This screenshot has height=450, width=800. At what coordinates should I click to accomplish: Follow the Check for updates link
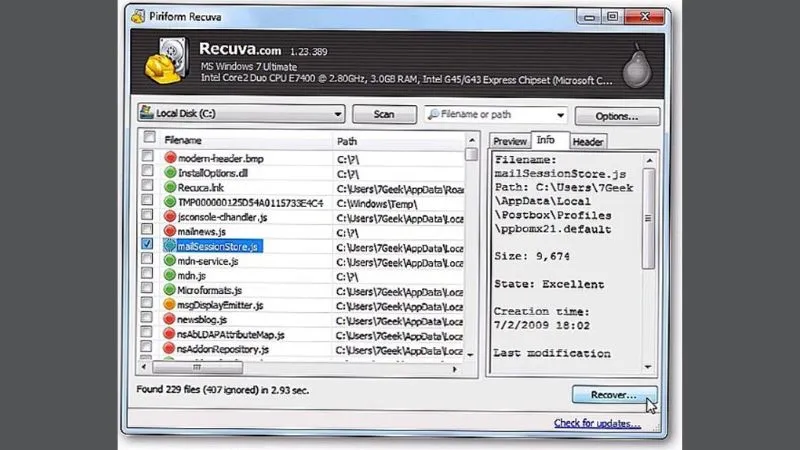(x=597, y=423)
